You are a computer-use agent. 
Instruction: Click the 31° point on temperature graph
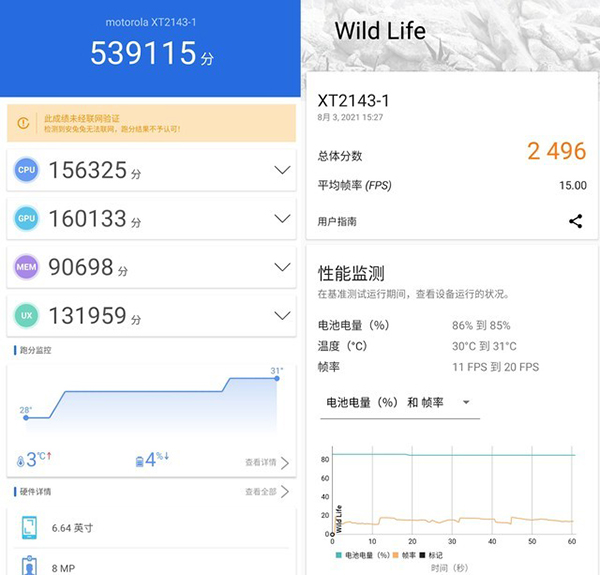pos(277,379)
